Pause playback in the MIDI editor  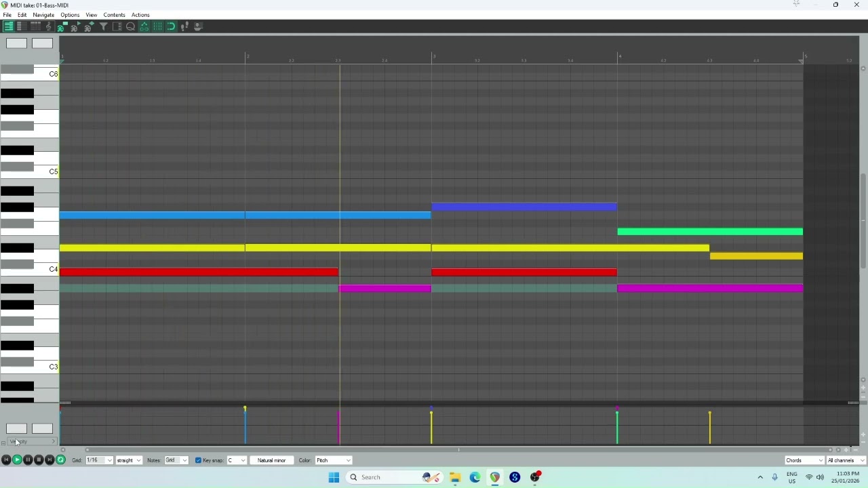pos(28,460)
